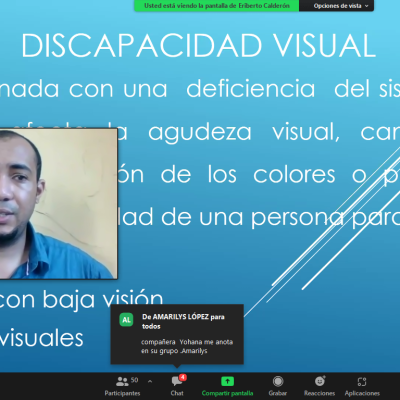This screenshot has height=400, width=400.
Task: Click the green screen-sharing status banner
Action: [x=217, y=6]
